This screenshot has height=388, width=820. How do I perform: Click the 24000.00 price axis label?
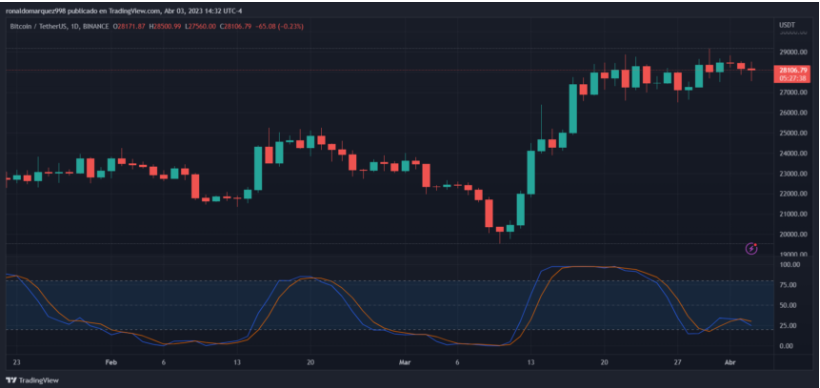(792, 154)
